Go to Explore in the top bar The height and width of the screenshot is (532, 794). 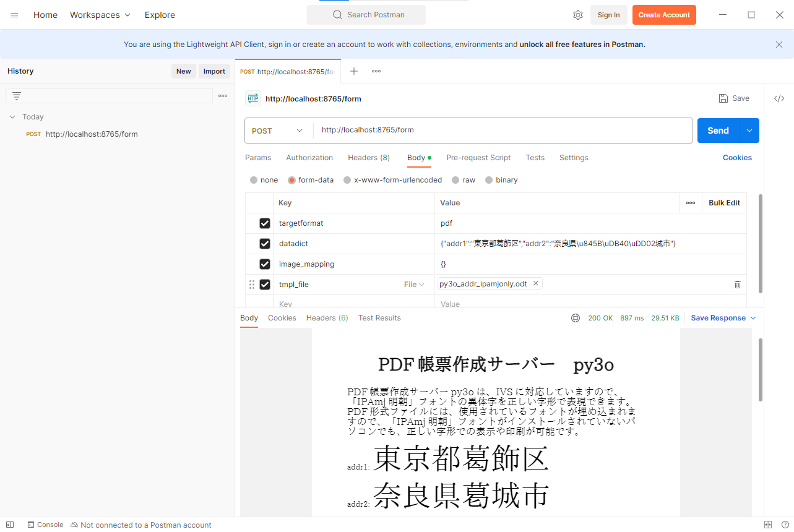160,15
